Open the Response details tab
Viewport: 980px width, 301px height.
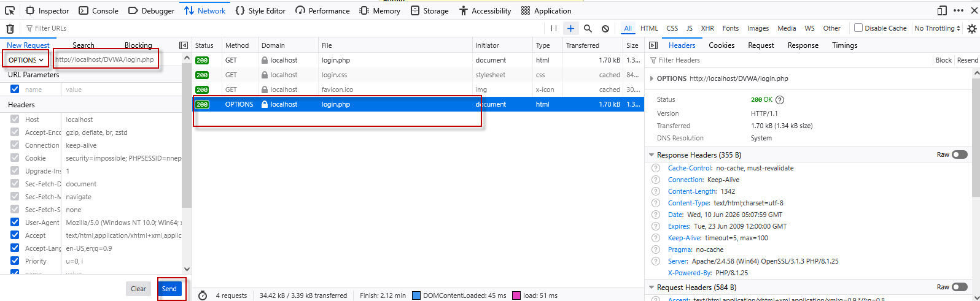pos(803,45)
